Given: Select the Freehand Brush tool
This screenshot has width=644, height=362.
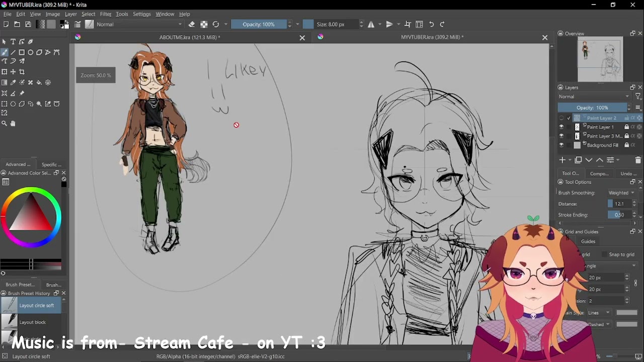Looking at the screenshot, I should coord(5,52).
